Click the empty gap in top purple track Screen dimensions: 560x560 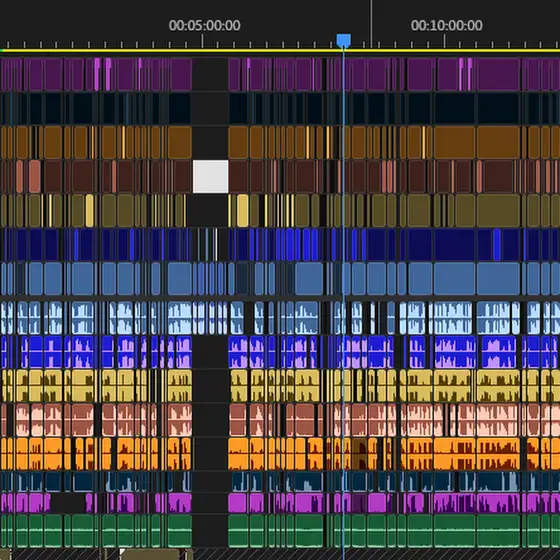tap(210, 74)
